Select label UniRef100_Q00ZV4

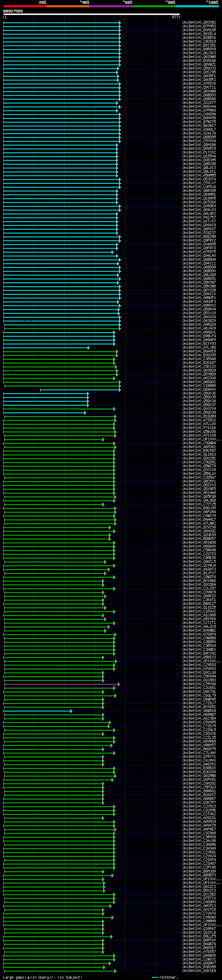pyautogui.click(x=199, y=408)
